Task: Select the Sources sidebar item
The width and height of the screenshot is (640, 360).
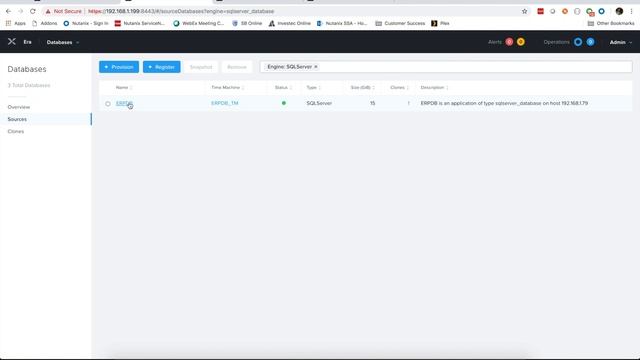Action: coord(17,119)
